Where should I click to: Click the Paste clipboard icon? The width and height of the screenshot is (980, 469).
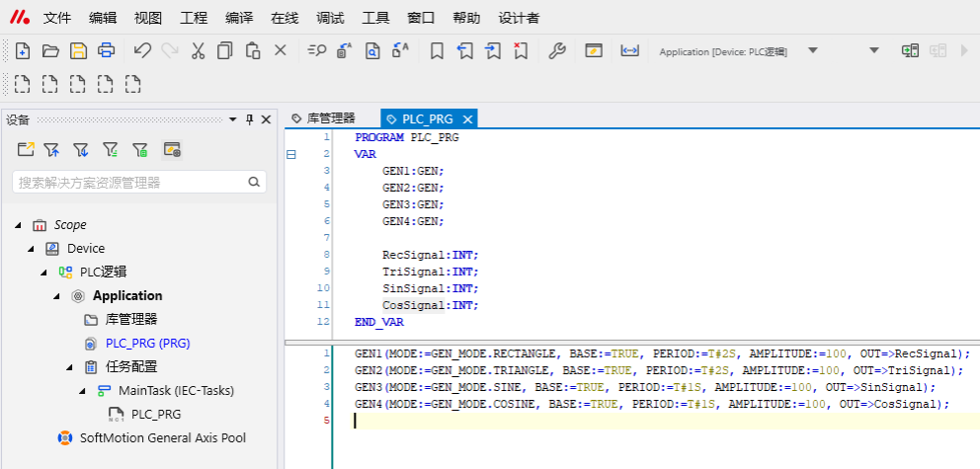point(253,51)
